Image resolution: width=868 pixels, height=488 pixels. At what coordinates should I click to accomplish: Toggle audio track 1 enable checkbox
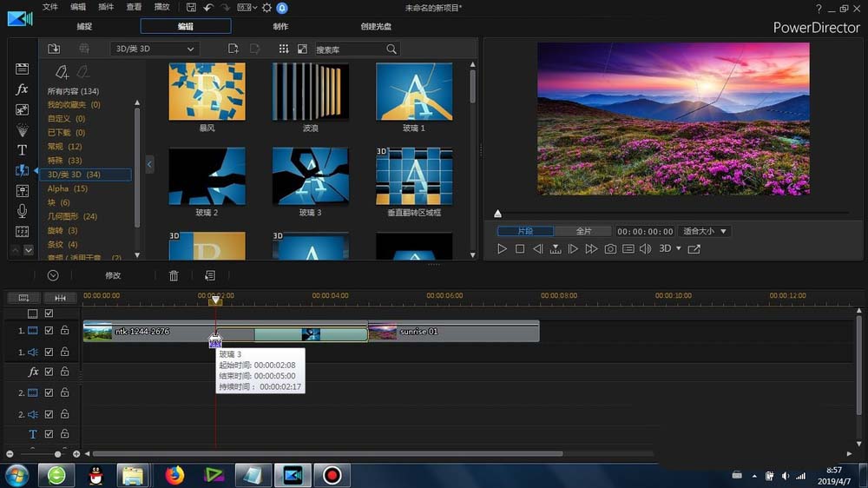(x=49, y=352)
